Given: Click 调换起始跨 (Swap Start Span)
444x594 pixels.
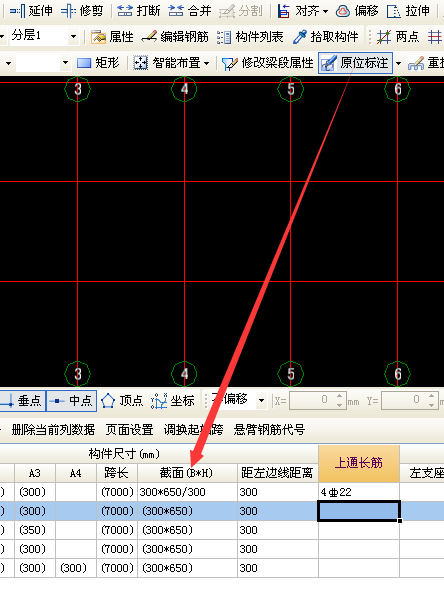Looking at the screenshot, I should pyautogui.click(x=193, y=429).
